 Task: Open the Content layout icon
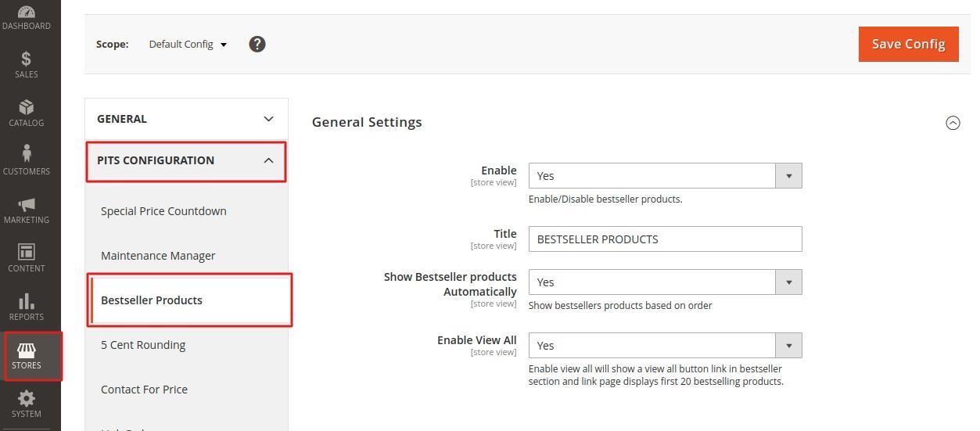point(27,258)
